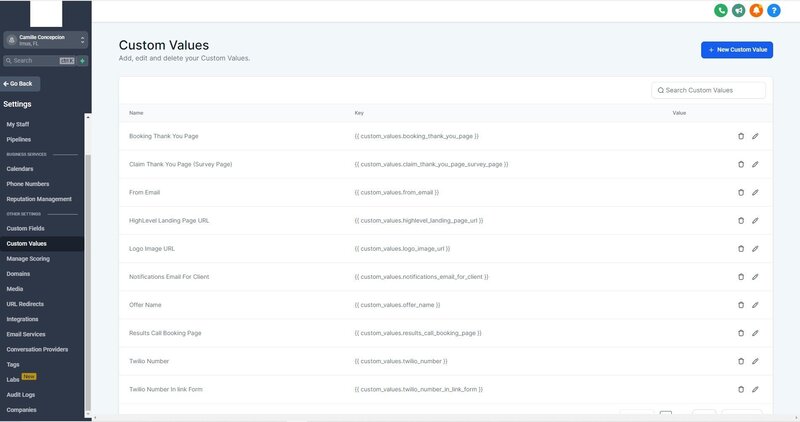Delete Results Call Booking Page value

click(741, 333)
